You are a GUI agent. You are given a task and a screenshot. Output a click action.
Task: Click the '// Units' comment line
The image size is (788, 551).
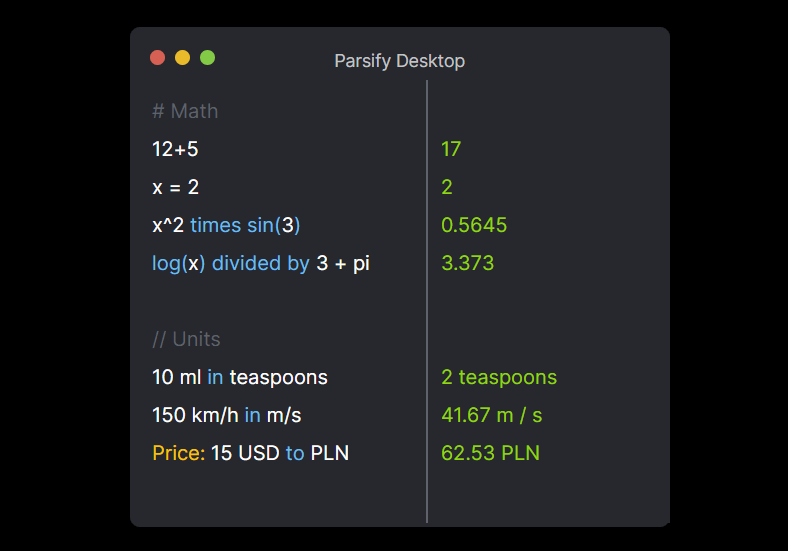point(186,339)
